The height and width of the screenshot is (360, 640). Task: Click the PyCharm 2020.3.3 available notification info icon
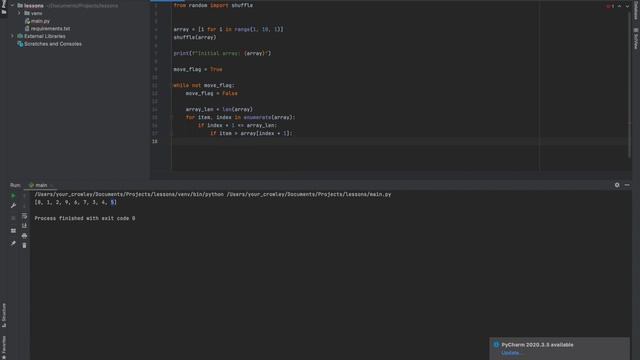(496, 344)
